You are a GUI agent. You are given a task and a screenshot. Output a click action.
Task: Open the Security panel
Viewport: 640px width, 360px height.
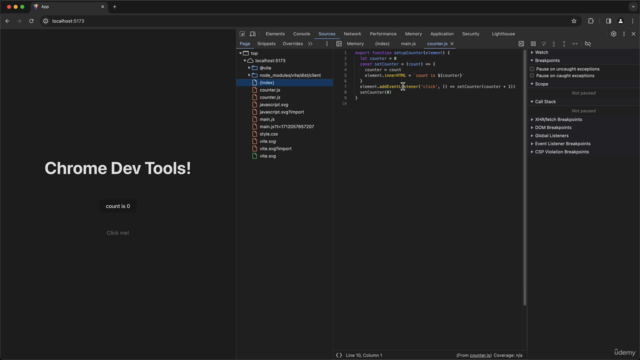pos(471,34)
